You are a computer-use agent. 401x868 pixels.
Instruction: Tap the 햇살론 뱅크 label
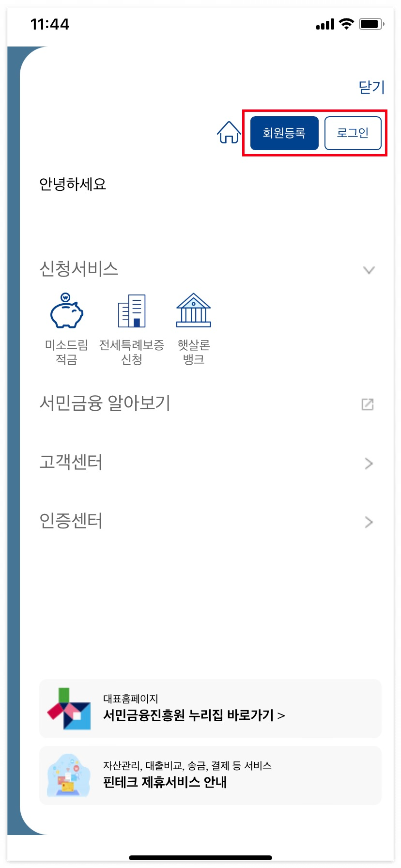(x=194, y=352)
